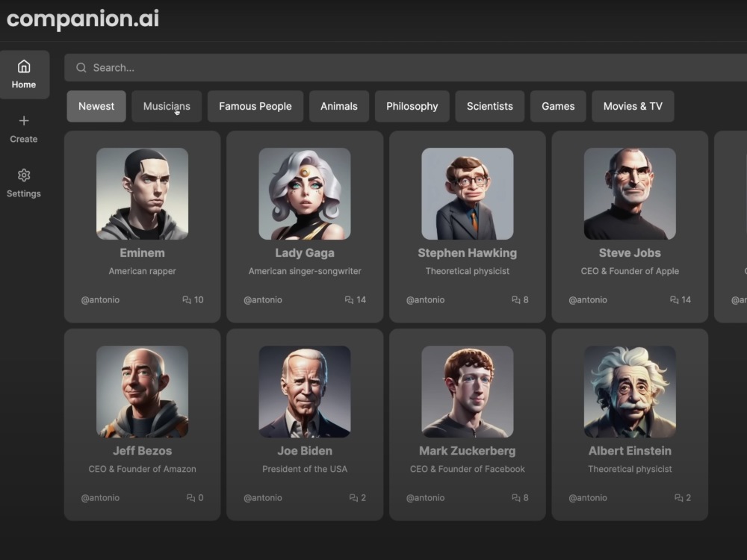The width and height of the screenshot is (747, 560).
Task: Click 'Theoretical physicist' under Stephen Hawking
Action: 468,271
